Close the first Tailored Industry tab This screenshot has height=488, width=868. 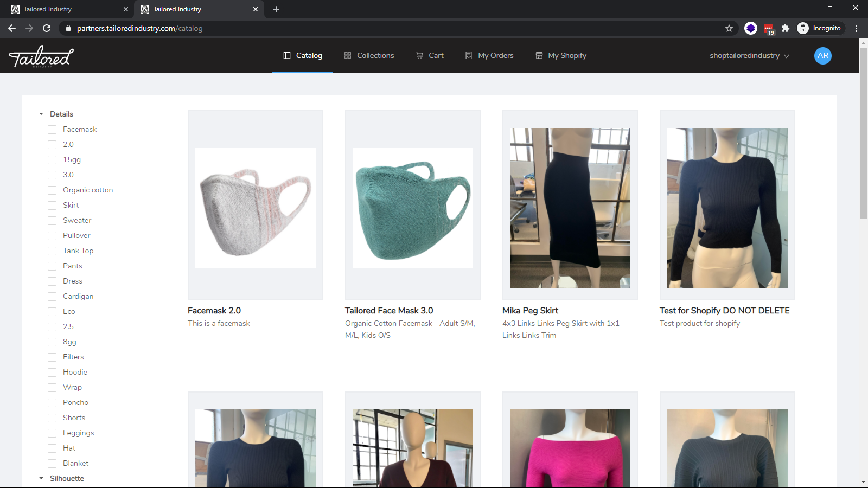126,9
